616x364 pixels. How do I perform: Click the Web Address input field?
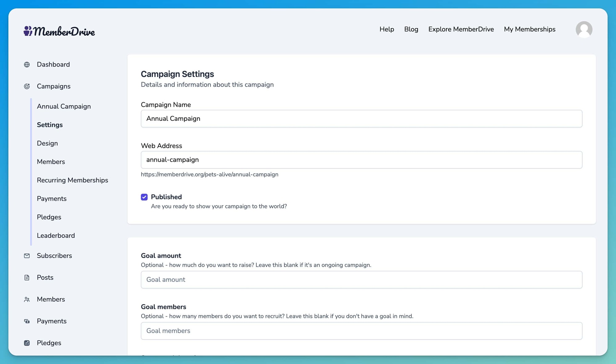pos(361,160)
